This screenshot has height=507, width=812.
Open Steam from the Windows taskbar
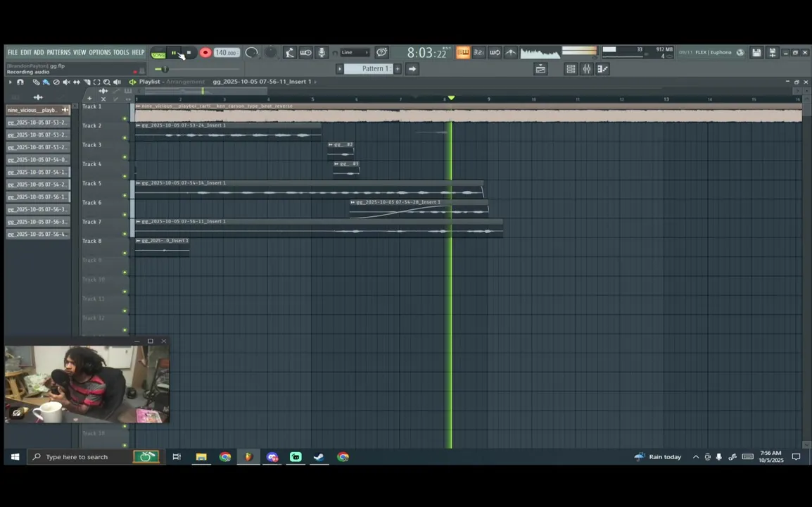[319, 457]
